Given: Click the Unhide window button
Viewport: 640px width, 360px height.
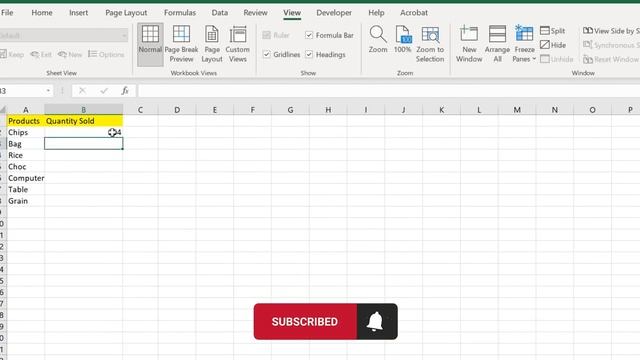Looking at the screenshot, I should point(557,59).
